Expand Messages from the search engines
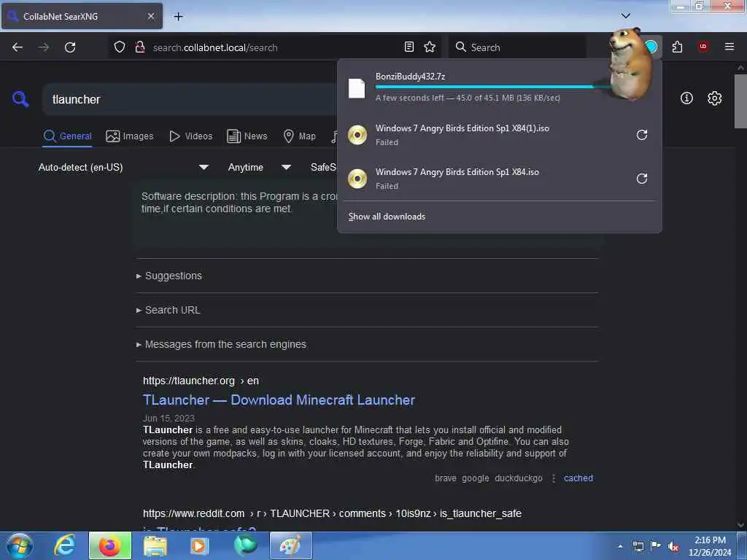The height and width of the screenshot is (560, 747). point(222,344)
